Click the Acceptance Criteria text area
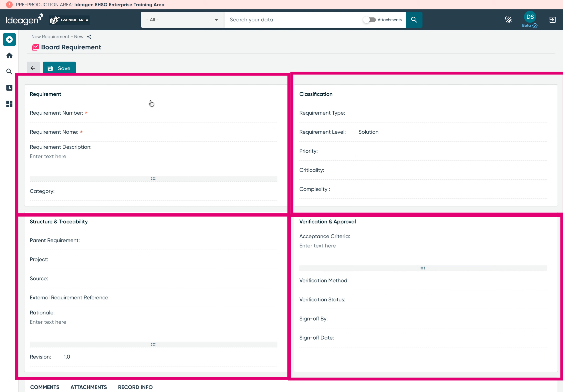 click(x=423, y=253)
